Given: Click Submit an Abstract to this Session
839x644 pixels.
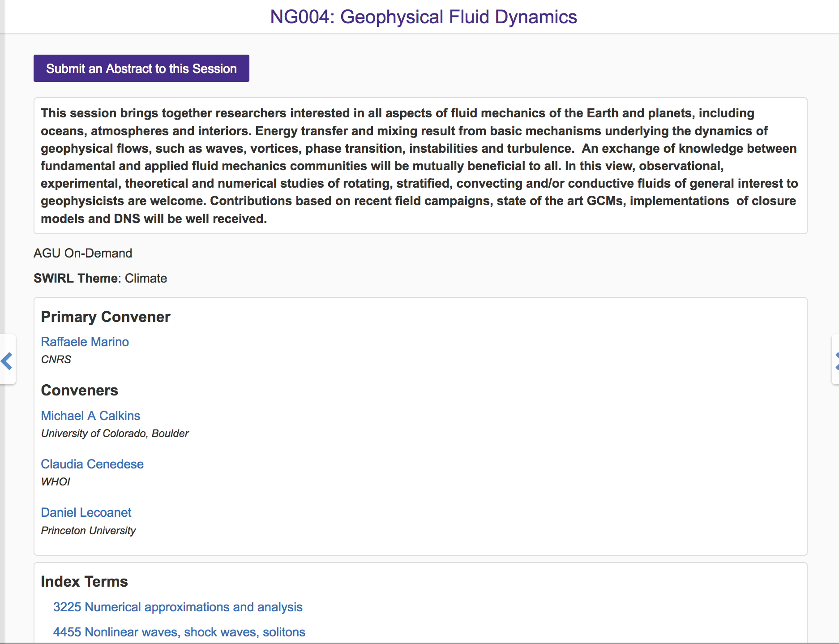Looking at the screenshot, I should [x=141, y=69].
